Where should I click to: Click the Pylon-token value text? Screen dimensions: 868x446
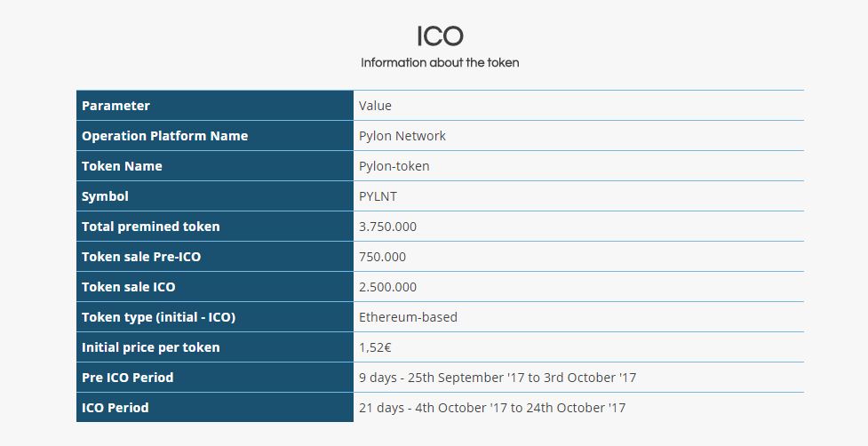[394, 166]
